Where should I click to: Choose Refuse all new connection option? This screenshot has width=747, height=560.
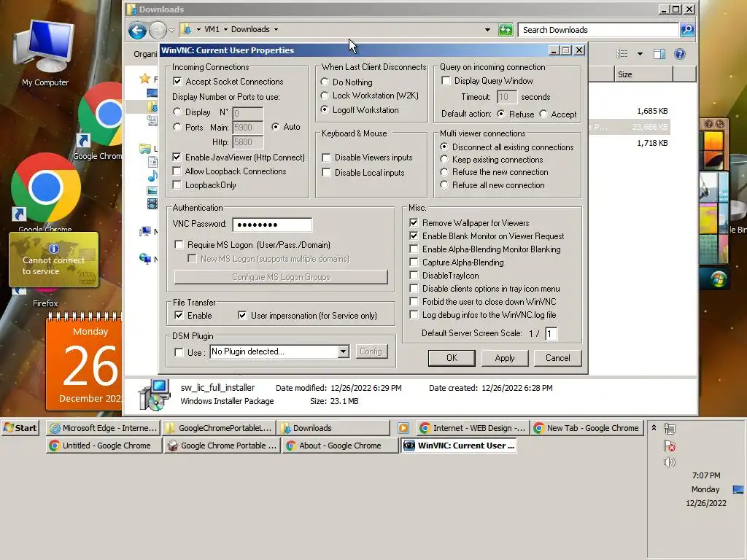[444, 184]
